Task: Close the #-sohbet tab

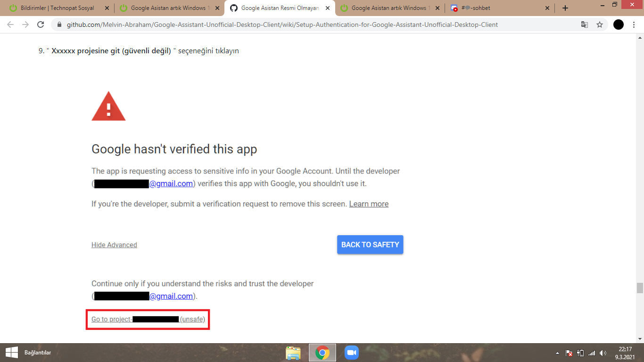Action: point(547,8)
